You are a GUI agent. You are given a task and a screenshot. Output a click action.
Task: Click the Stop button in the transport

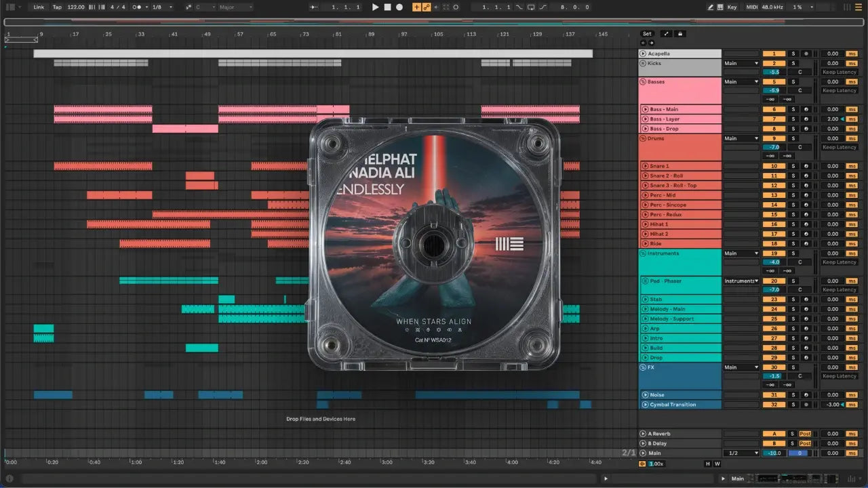(x=387, y=7)
